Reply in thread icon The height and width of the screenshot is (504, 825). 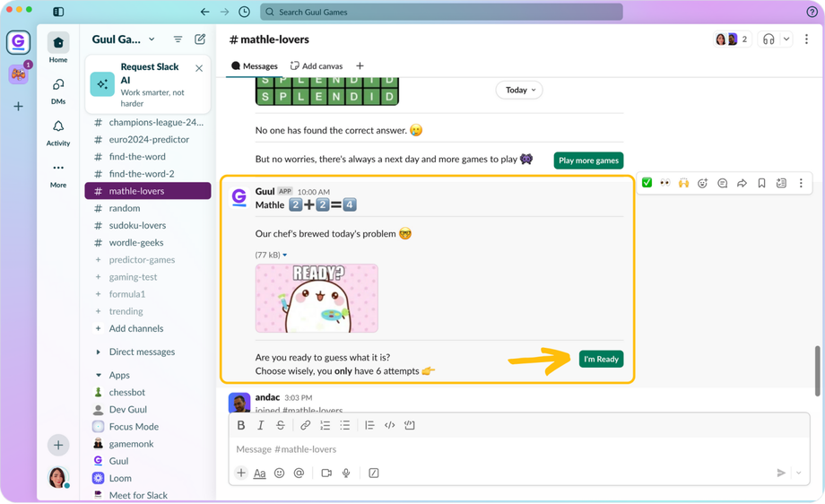tap(723, 183)
